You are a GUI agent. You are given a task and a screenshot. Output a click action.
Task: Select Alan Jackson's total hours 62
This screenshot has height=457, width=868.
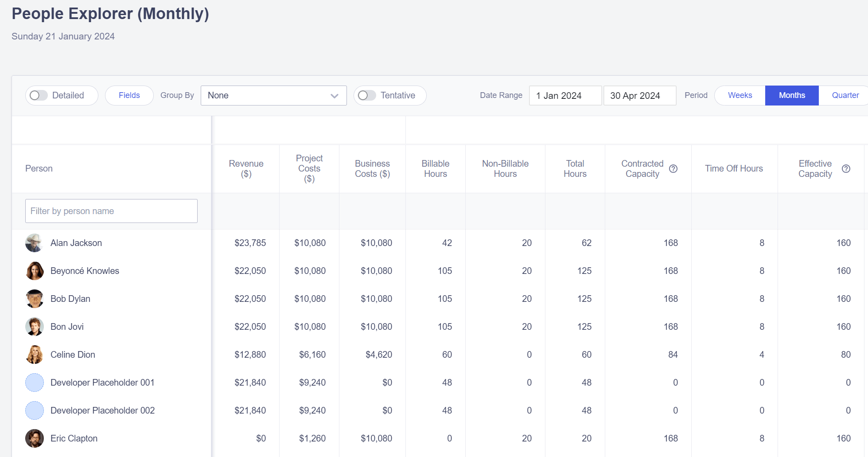point(587,243)
